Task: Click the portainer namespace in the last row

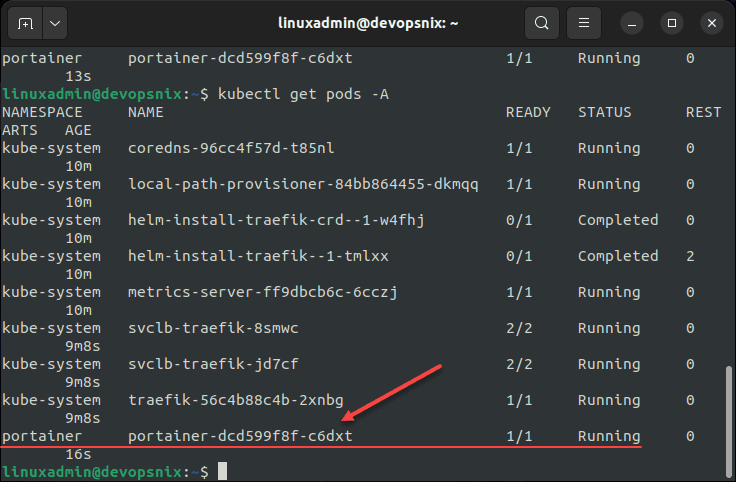Action: pos(42,436)
